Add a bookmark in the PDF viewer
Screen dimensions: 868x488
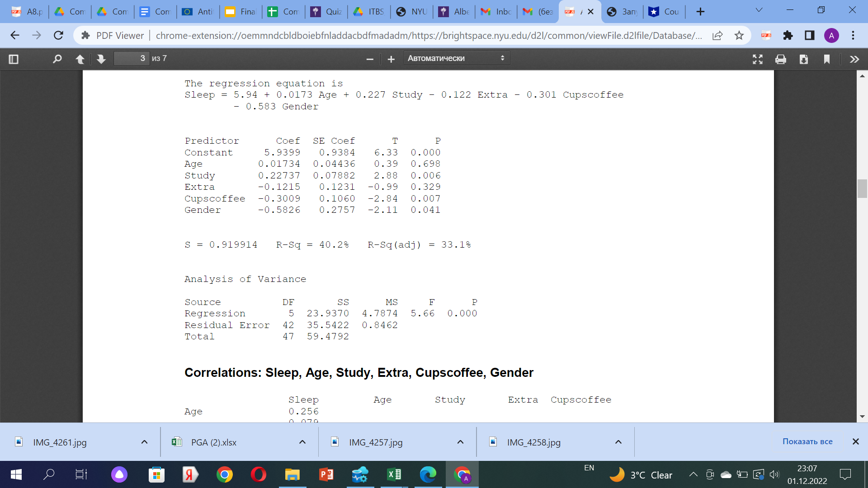tap(827, 59)
